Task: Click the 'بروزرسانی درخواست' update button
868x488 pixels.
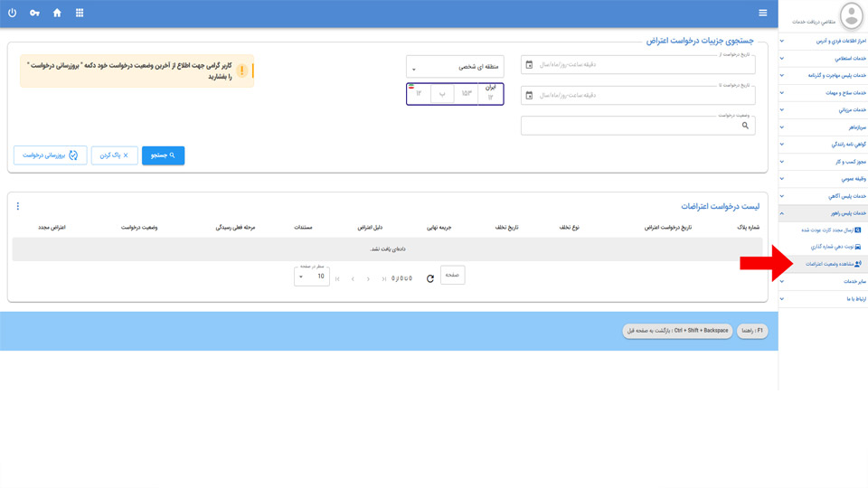Action: pos(50,155)
